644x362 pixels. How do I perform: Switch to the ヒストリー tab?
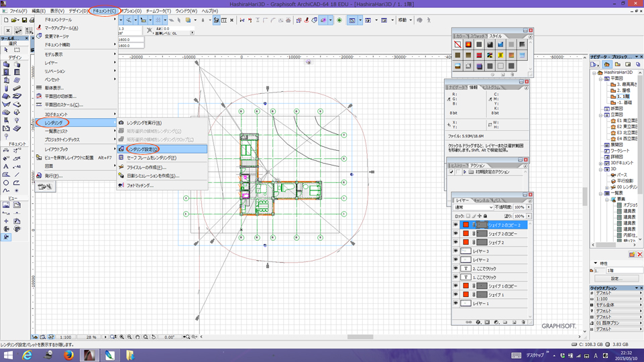pos(458,166)
